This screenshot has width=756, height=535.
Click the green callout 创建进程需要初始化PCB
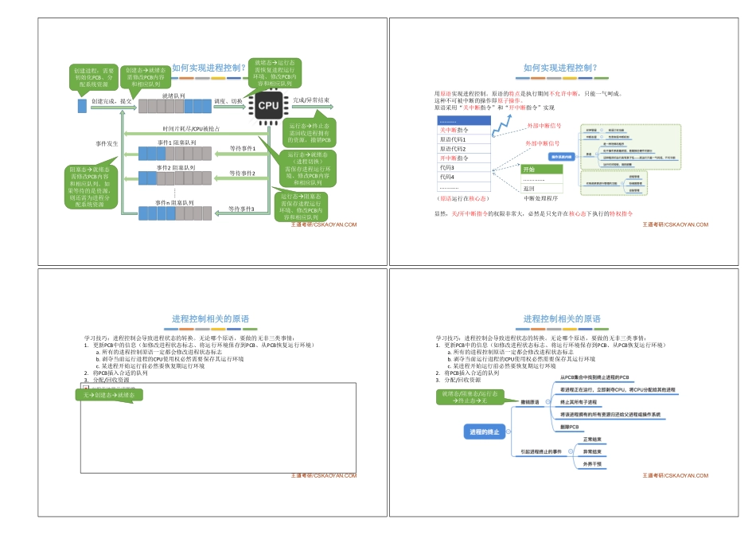pos(93,76)
